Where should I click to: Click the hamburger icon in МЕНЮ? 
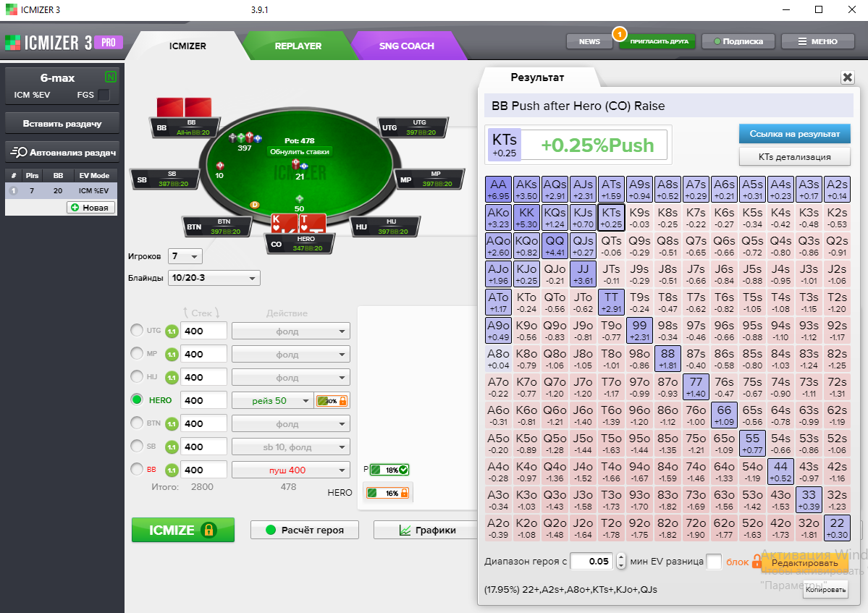(x=802, y=41)
